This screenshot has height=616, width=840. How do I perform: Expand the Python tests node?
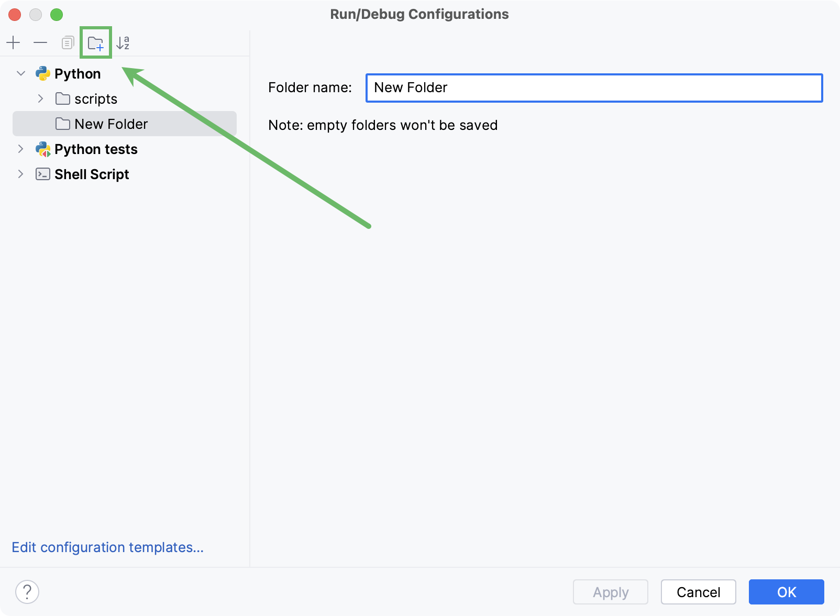click(20, 149)
